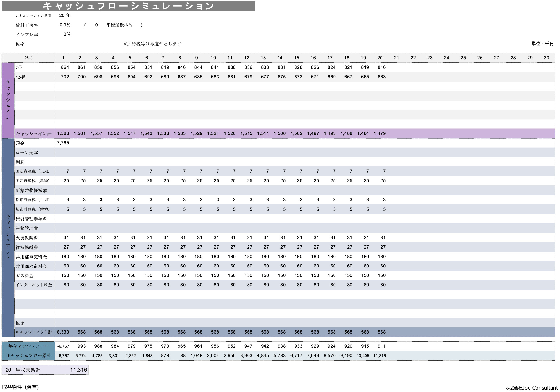Click the title banner キャッシュフローシミュレーション

129,6
